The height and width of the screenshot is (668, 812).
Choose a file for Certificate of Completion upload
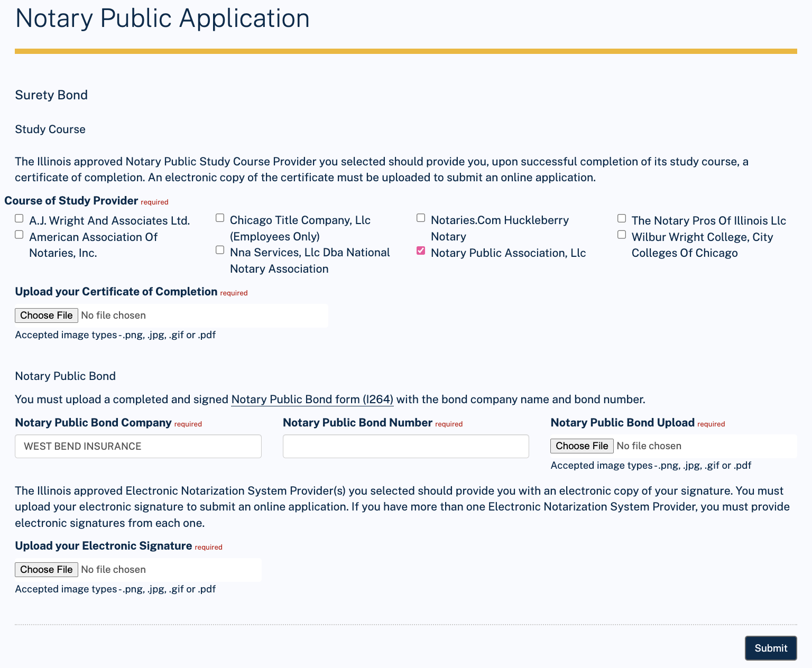[46, 315]
